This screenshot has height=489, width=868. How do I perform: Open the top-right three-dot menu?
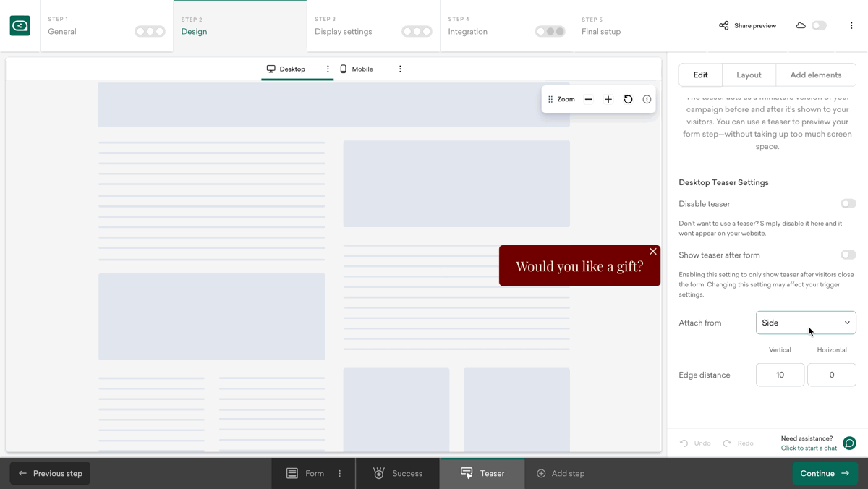tap(851, 25)
